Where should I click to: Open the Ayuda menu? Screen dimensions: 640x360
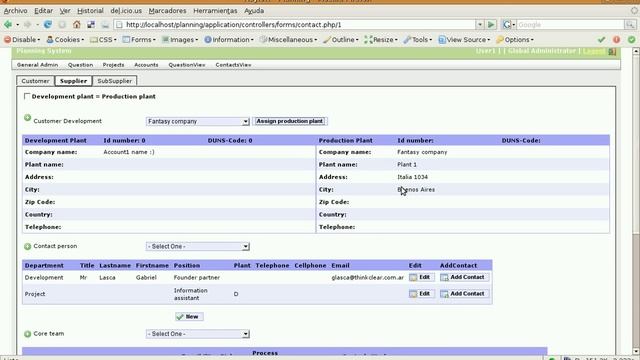[x=254, y=11]
